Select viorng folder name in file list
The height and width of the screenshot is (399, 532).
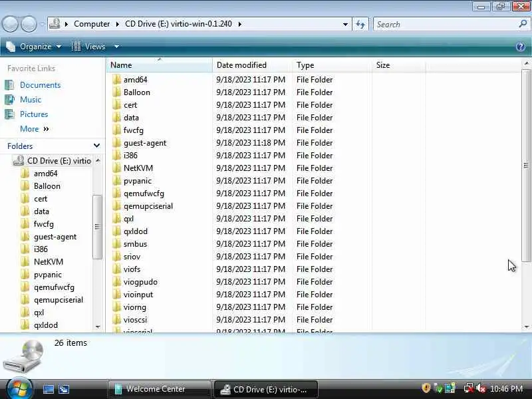coord(135,307)
